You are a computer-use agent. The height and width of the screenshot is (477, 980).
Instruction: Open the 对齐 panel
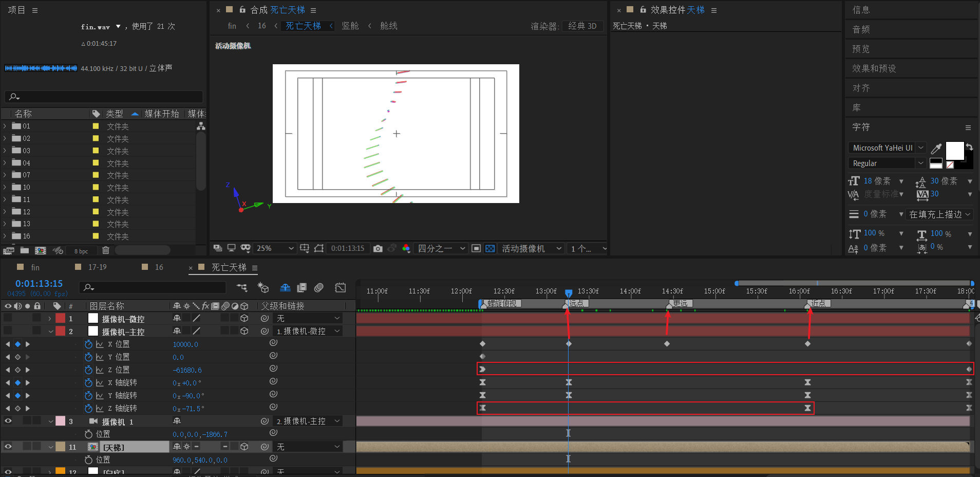tap(861, 88)
